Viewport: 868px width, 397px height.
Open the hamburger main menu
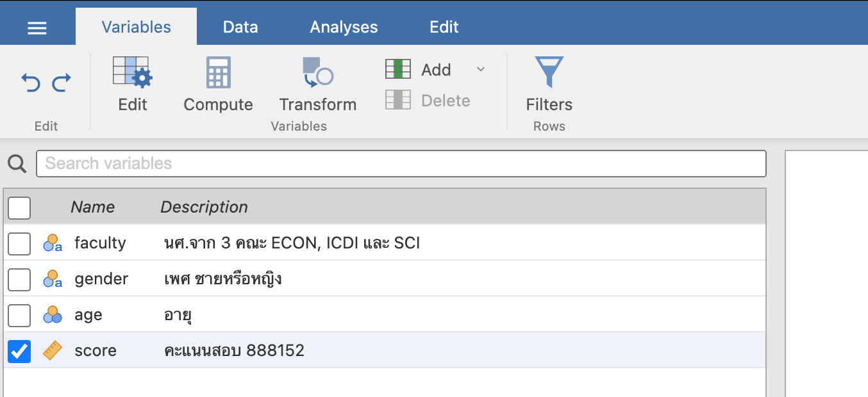pos(37,28)
